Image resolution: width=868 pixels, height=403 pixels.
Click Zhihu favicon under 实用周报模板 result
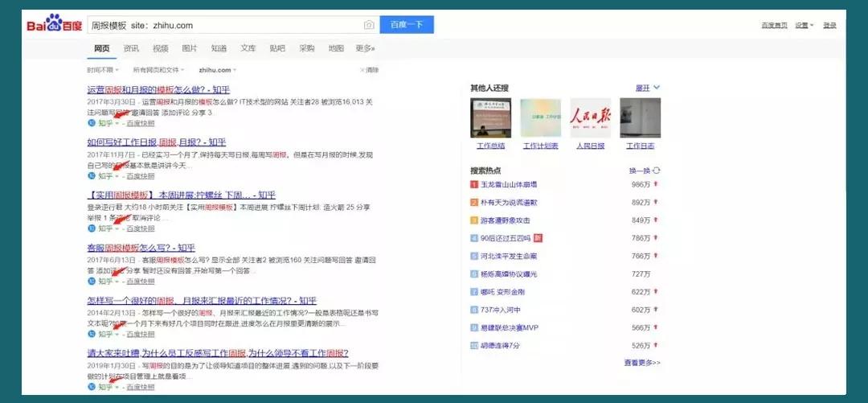92,228
